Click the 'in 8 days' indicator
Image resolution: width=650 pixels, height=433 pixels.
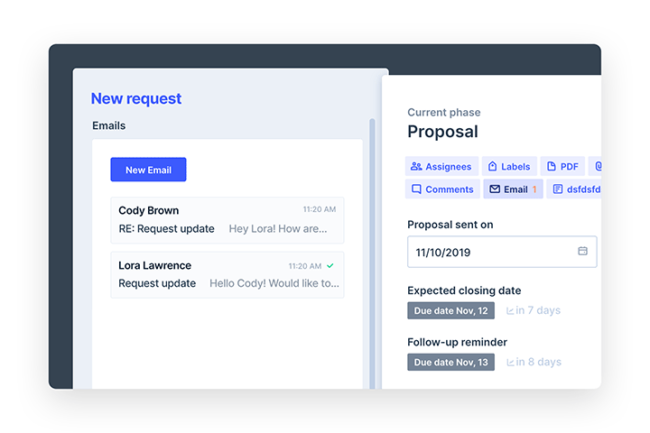(x=534, y=362)
